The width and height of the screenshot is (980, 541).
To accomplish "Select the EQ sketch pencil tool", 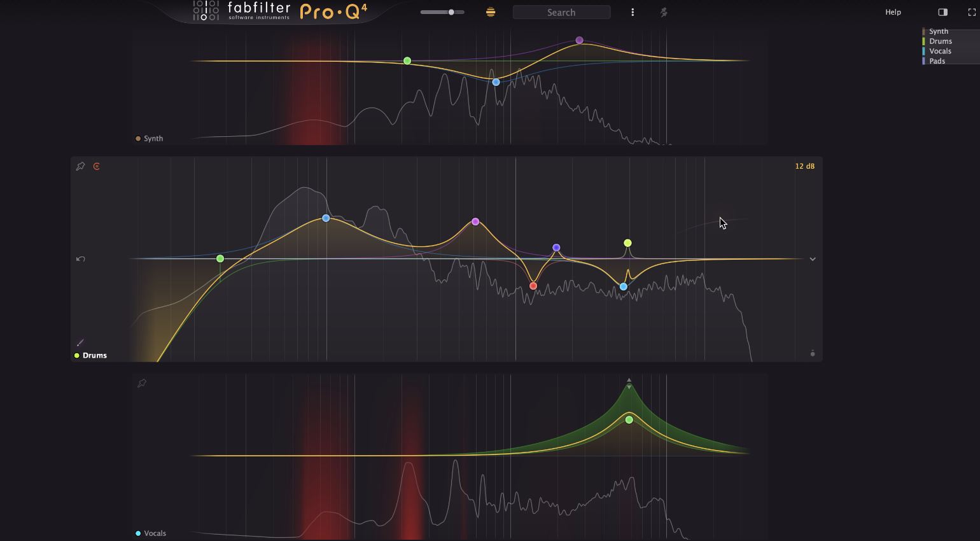I will click(x=79, y=342).
